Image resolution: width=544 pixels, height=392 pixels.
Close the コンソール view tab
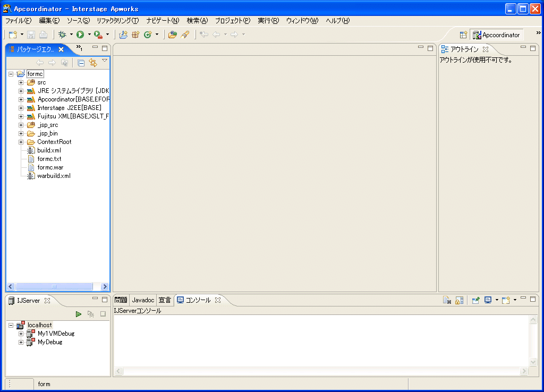(217, 300)
